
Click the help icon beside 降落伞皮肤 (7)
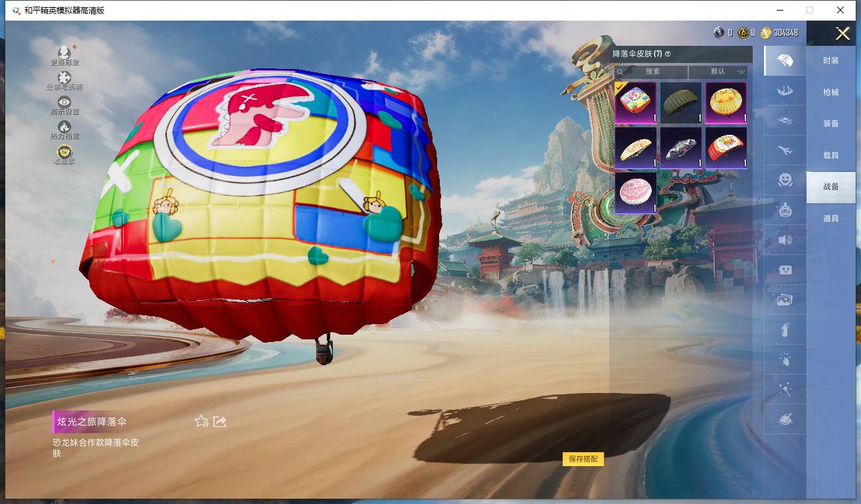pos(668,54)
